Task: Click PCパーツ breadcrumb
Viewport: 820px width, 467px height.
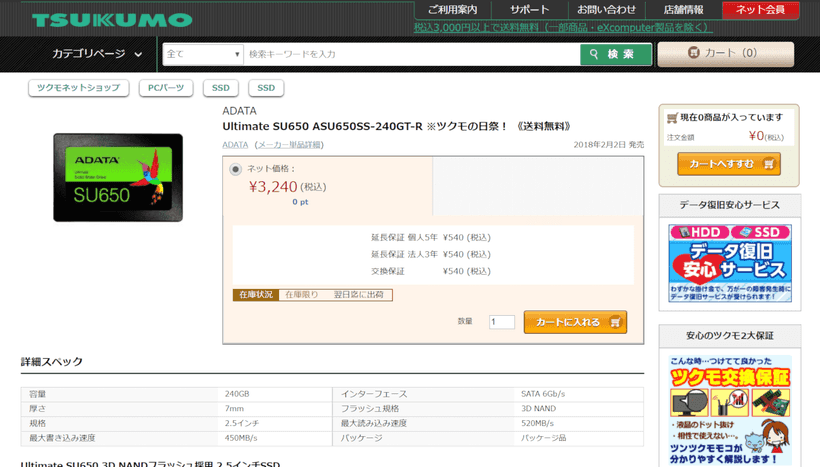Action: (166, 87)
